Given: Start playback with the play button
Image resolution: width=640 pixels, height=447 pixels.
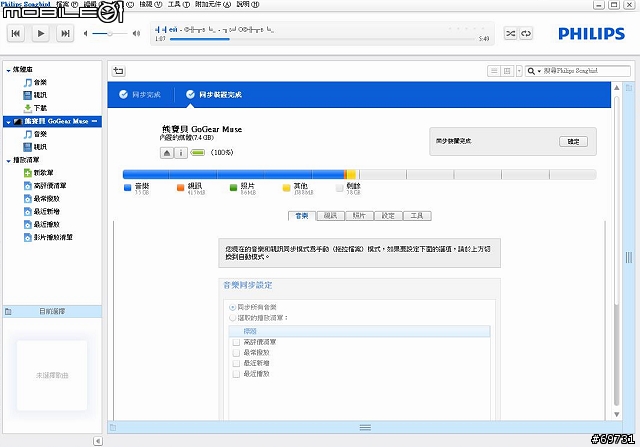Looking at the screenshot, I should (40, 33).
